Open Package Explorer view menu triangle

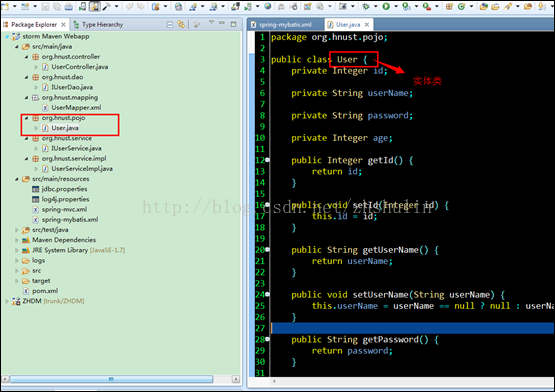tap(211, 22)
